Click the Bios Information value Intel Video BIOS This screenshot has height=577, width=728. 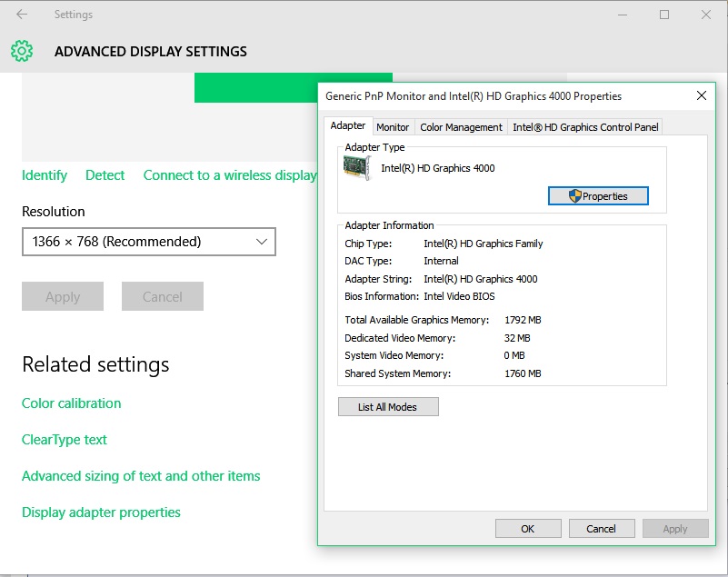[459, 296]
